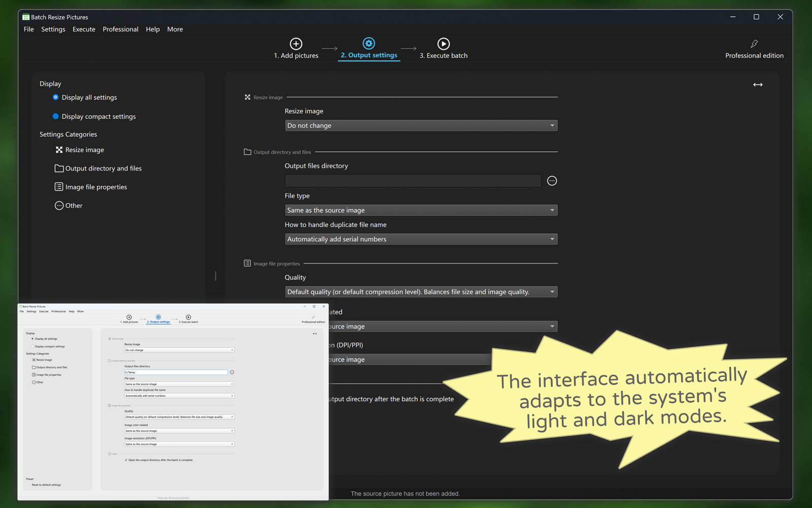Choose Other category in light-mode sidebar
Viewport: 812px width, 508px height.
pyautogui.click(x=38, y=383)
